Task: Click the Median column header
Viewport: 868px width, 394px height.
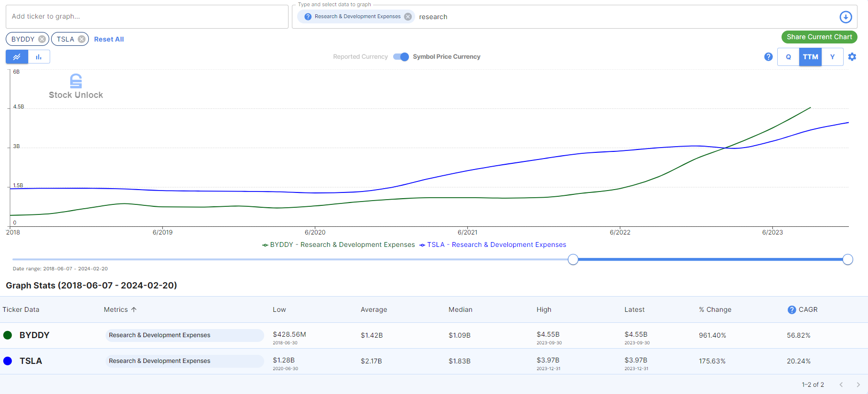Action: click(461, 309)
